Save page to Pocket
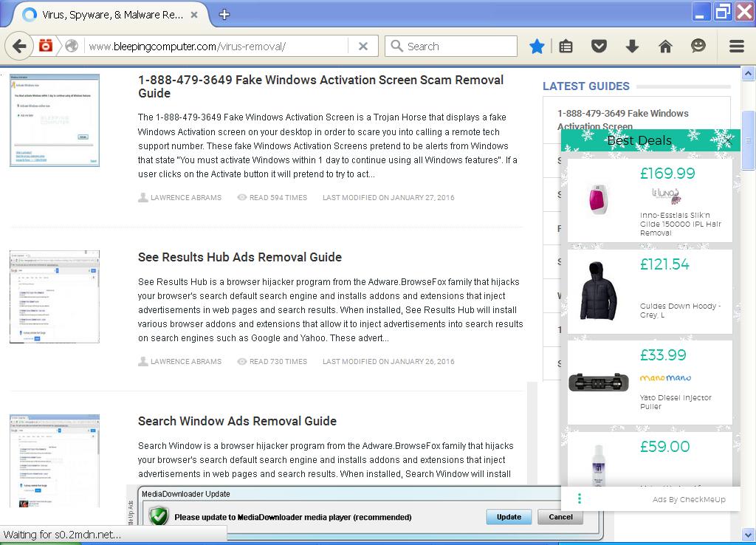Image resolution: width=756 pixels, height=545 pixels. [x=599, y=47]
